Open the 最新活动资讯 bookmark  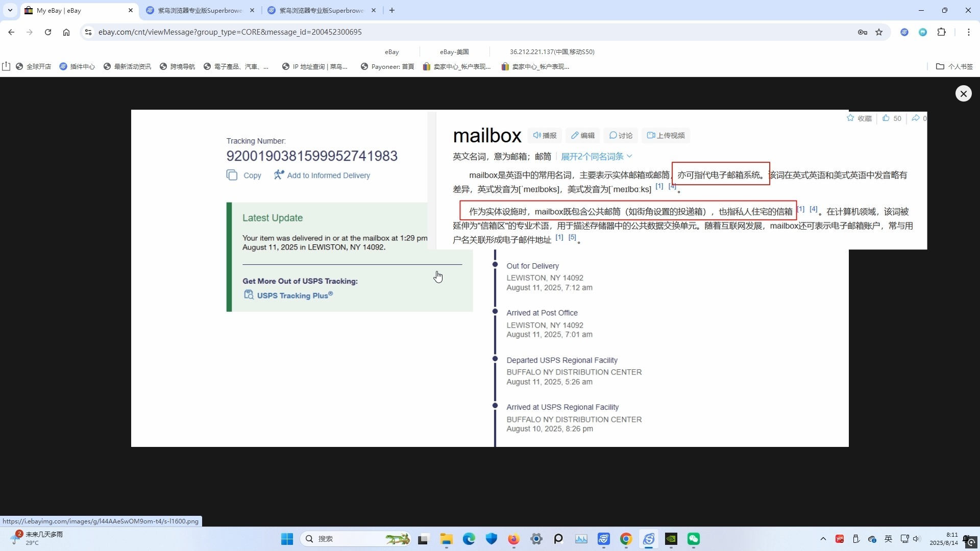point(127,66)
